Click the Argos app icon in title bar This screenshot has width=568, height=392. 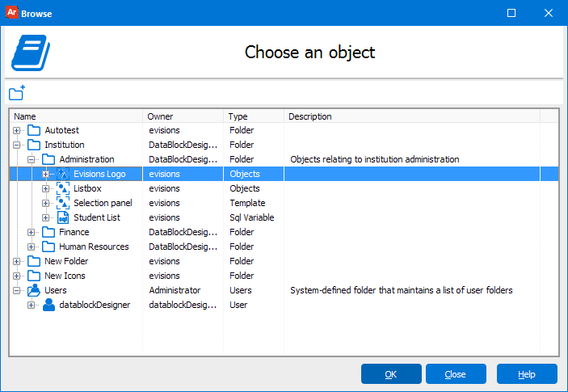[x=11, y=13]
